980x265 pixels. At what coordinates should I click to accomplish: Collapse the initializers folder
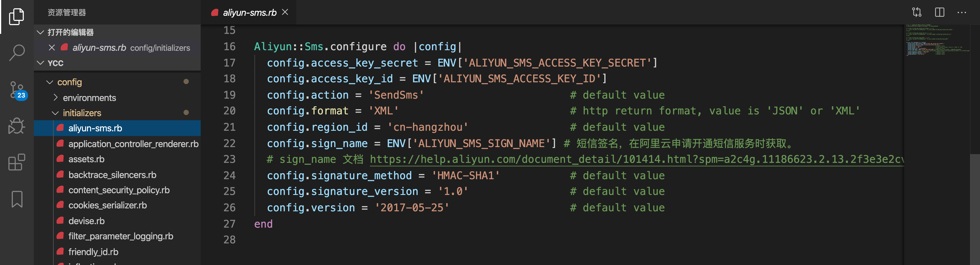click(x=55, y=113)
